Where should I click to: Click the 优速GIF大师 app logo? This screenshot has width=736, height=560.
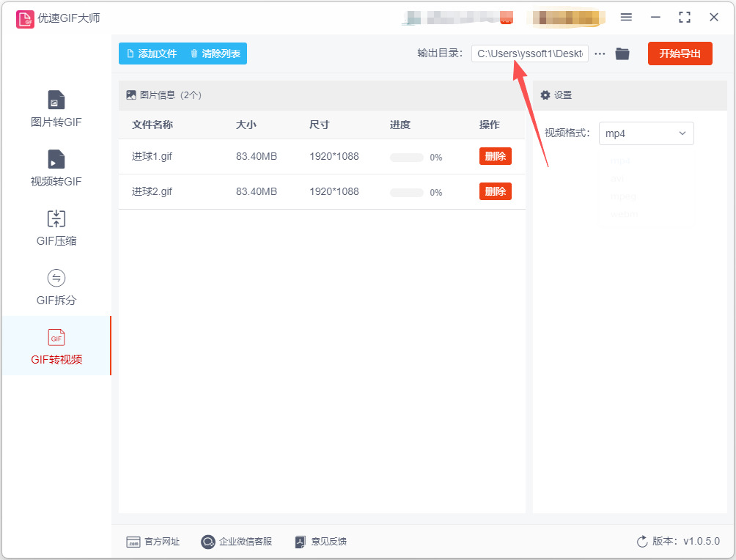[25, 19]
